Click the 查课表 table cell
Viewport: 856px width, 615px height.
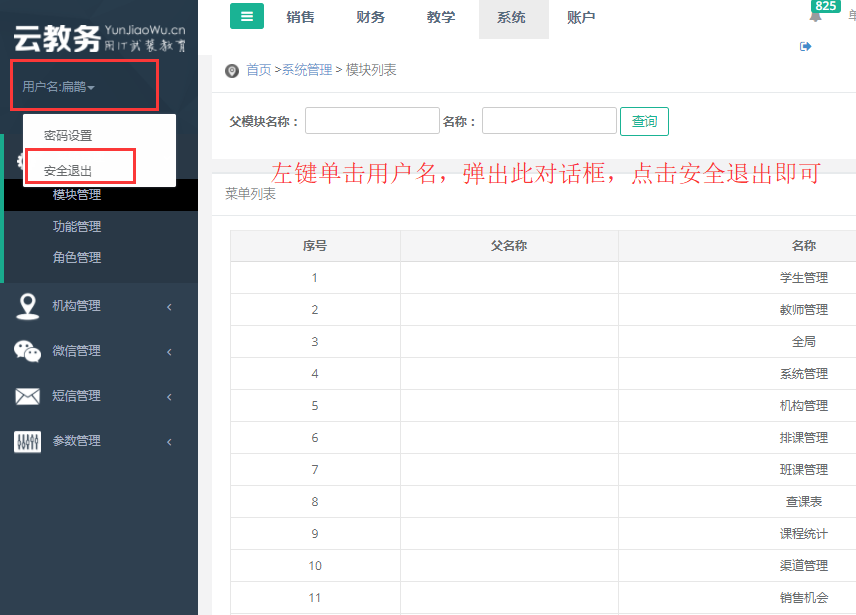point(804,502)
